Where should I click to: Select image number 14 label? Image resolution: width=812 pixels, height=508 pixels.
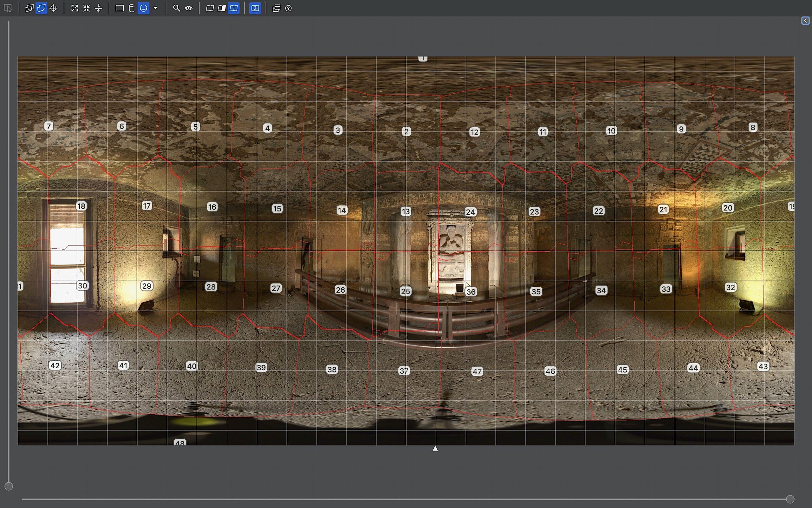pyautogui.click(x=342, y=211)
